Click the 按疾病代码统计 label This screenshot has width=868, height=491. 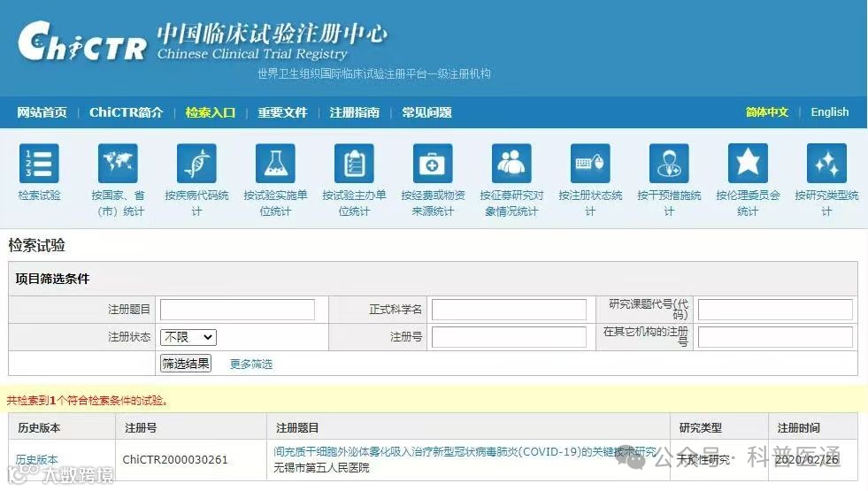(x=196, y=203)
